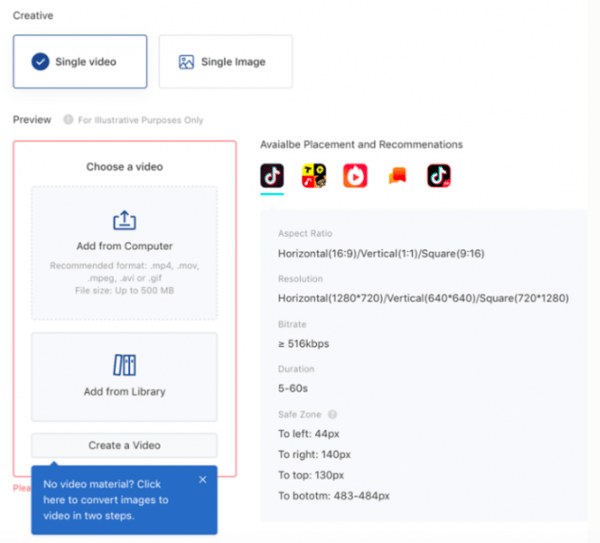Click the picture icon in Single Image
Screen dimensions: 600x543
pos(186,62)
